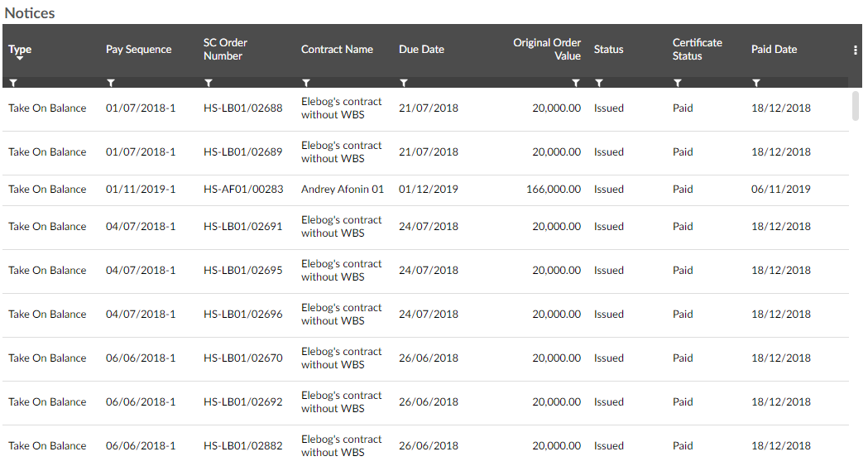This screenshot has height=466, width=868.
Task: Click filter icon under SC Order Number
Action: pyautogui.click(x=209, y=83)
